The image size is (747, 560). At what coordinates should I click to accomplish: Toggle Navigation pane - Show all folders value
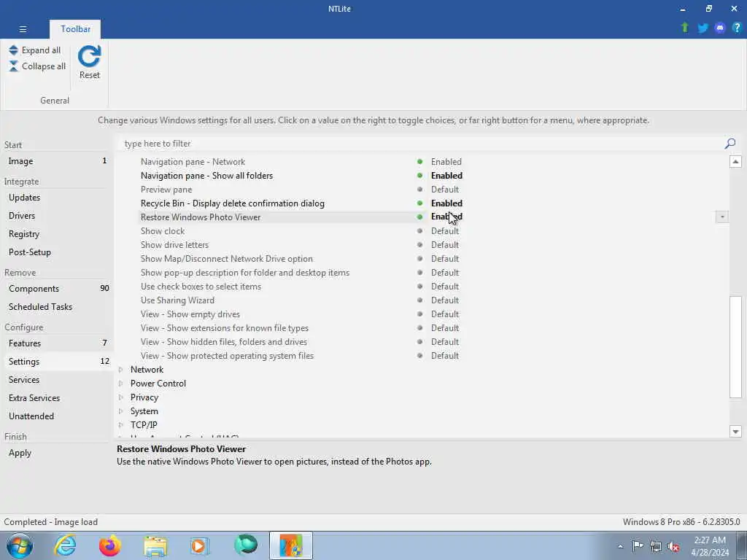446,176
